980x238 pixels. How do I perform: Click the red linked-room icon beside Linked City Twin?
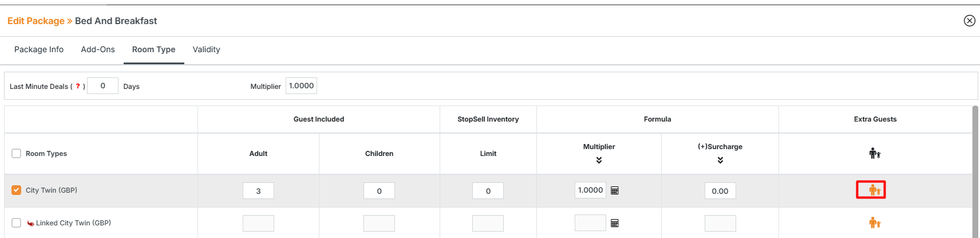30,223
